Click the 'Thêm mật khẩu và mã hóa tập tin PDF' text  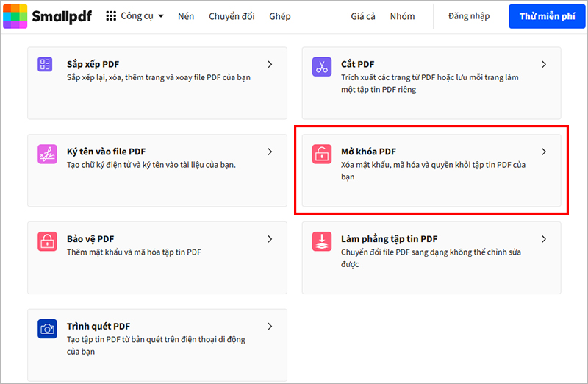[x=134, y=252]
